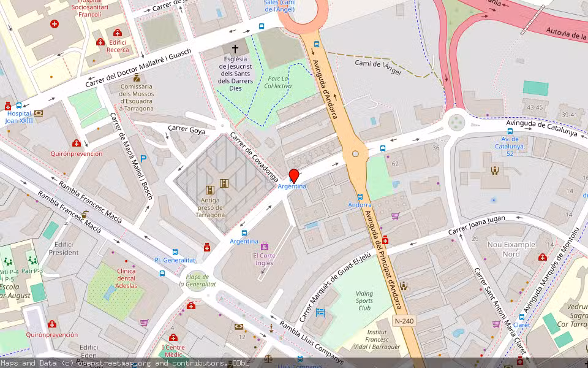Viewport: 588px width, 368px height.
Task: Click the blue parking P icon
Action: 143,159
